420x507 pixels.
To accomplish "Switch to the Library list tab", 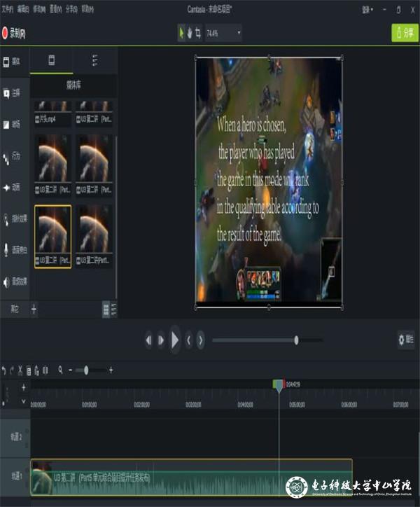I will point(95,60).
